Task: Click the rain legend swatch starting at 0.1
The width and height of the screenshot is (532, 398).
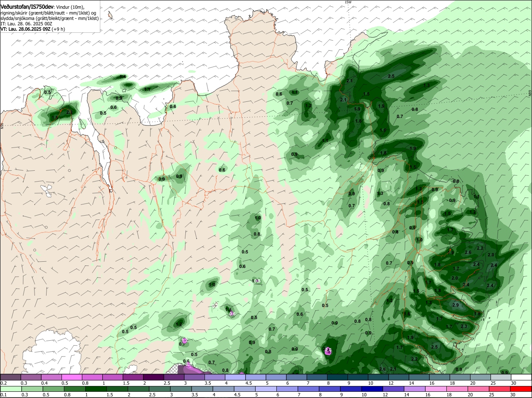Action: [11, 389]
